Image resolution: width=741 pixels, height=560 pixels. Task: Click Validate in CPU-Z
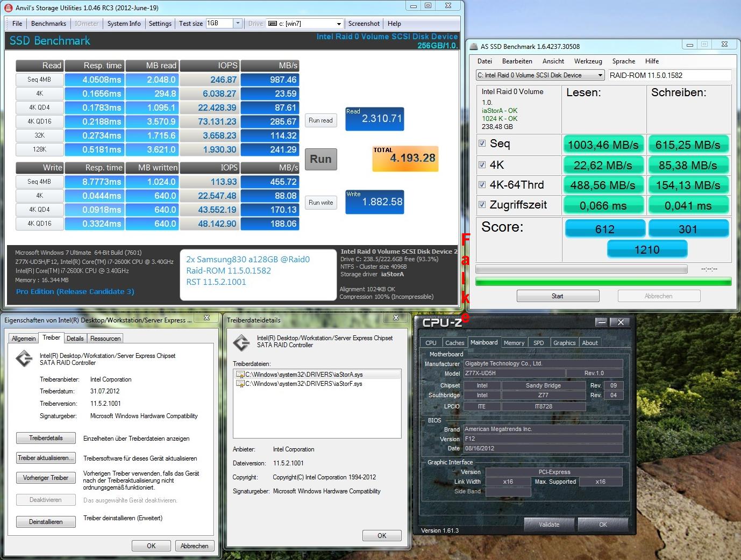(x=549, y=525)
